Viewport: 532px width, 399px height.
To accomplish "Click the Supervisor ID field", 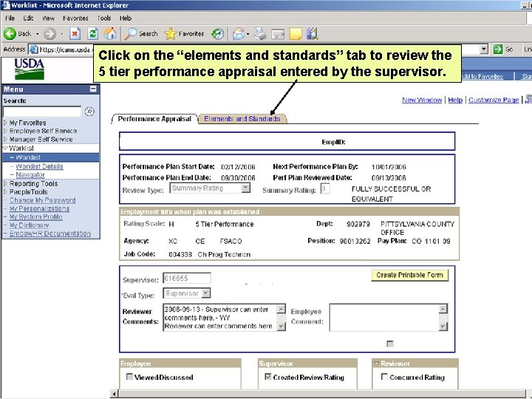I will point(187,279).
